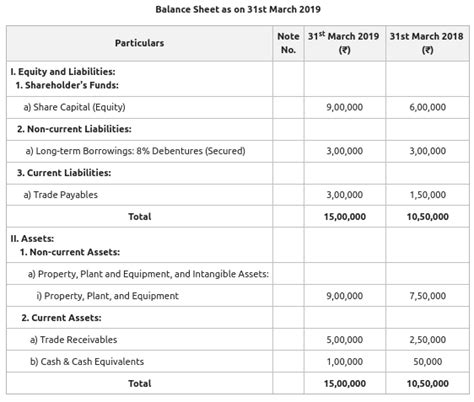
Task: Select PPE 2018 value 7,50,000
Action: [428, 296]
